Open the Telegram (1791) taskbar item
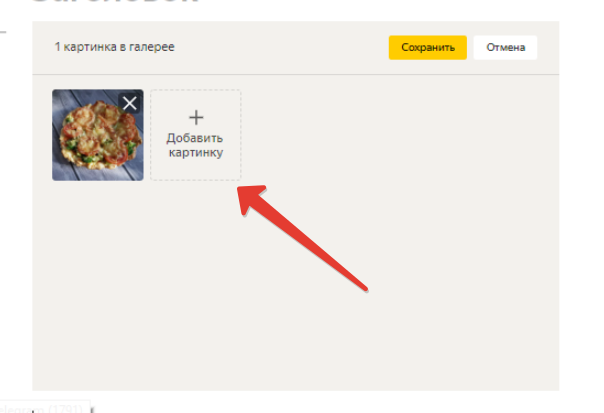This screenshot has height=413, width=604. click(45, 408)
